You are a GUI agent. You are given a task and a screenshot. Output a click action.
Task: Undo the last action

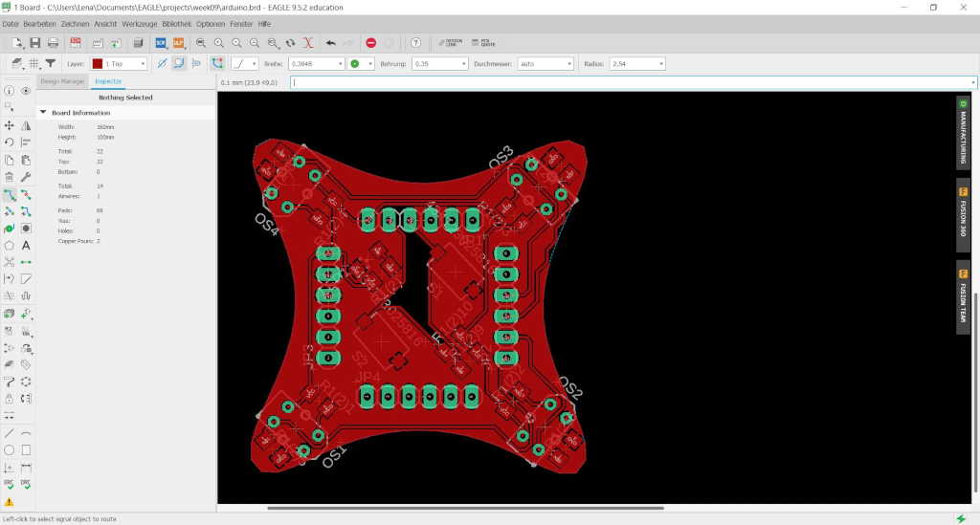[330, 43]
